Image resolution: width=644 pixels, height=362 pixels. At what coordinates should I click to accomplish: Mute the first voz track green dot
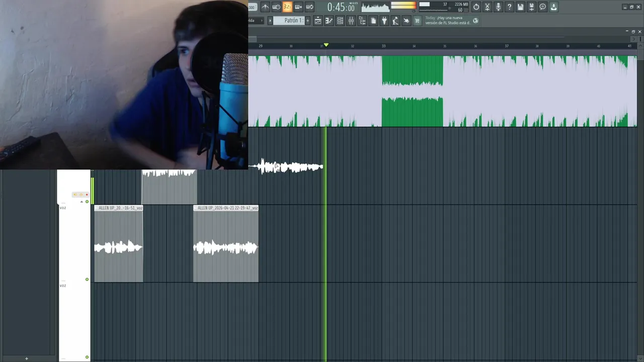tap(87, 280)
